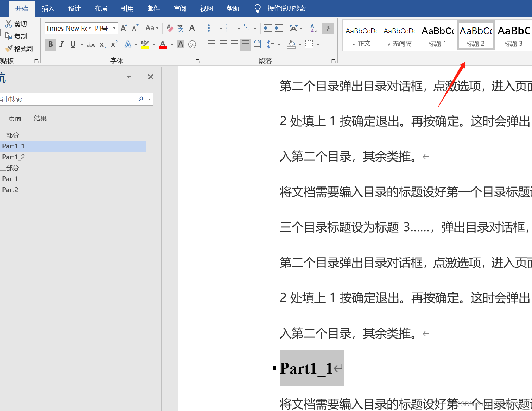Switch to the 引用 (References) tab
The height and width of the screenshot is (411, 532).
(127, 8)
